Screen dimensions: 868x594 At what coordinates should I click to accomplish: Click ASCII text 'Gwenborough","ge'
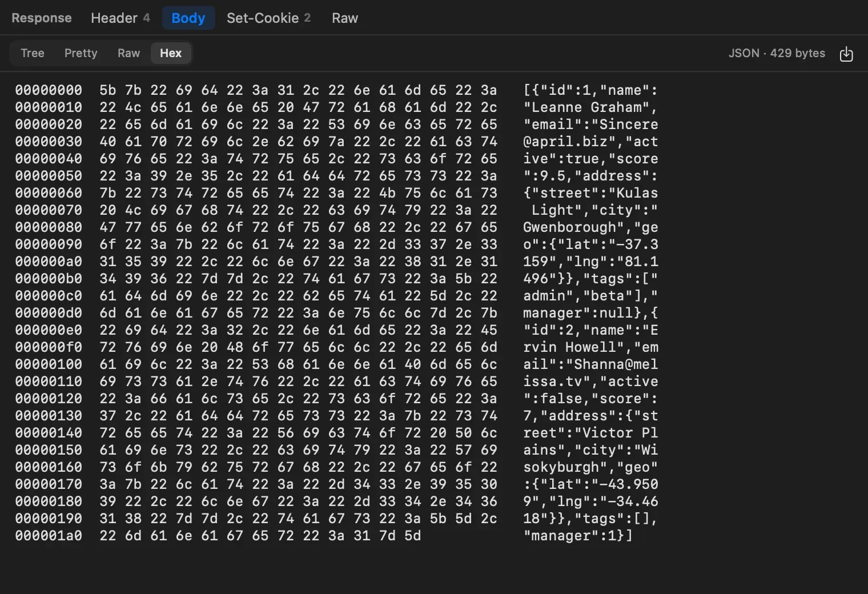590,227
